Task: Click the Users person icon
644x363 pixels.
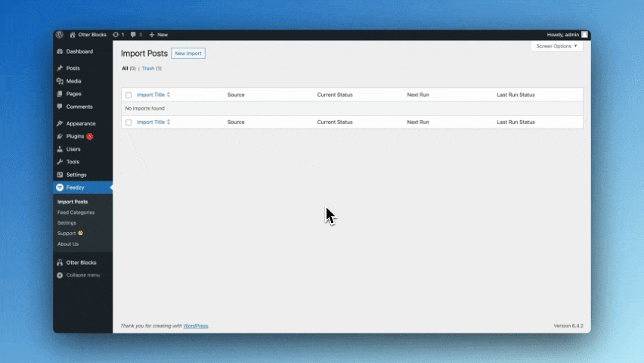Action: (x=60, y=149)
